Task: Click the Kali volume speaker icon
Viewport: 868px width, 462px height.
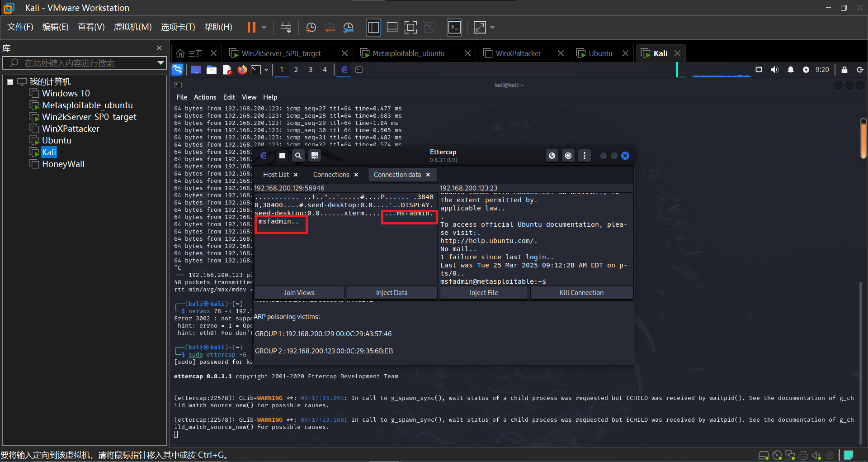Action: (775, 70)
